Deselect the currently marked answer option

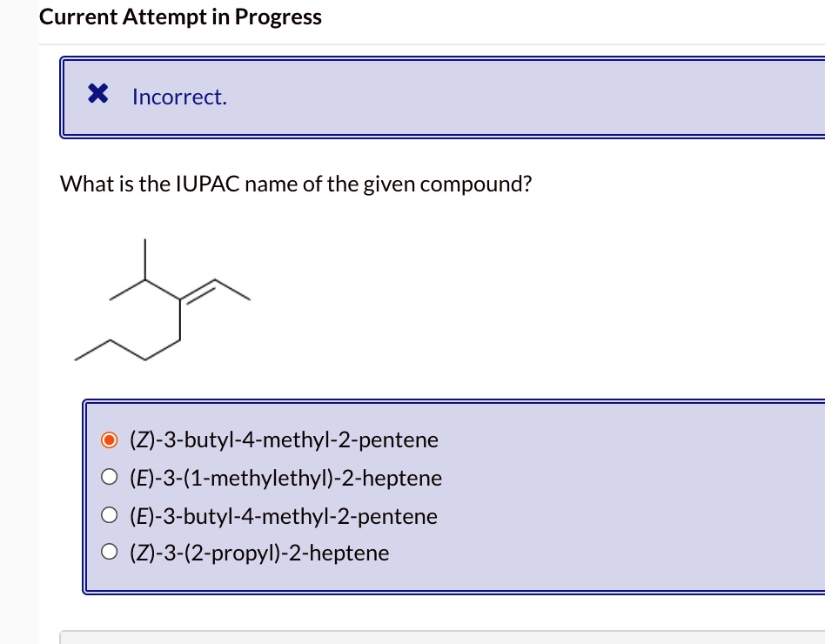coord(110,439)
